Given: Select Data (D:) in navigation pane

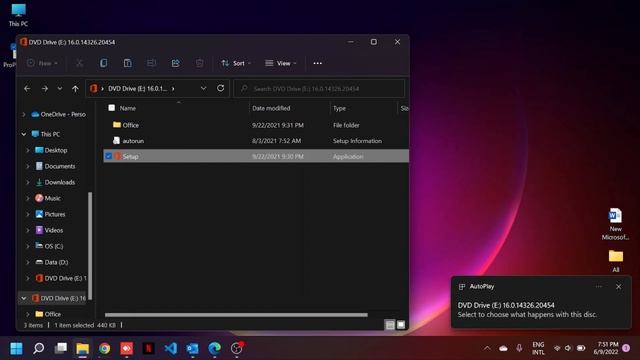Looking at the screenshot, I should coord(56,262).
